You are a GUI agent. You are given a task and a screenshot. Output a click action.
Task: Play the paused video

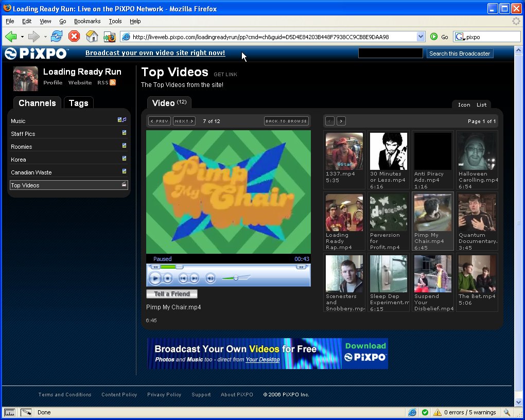click(155, 277)
